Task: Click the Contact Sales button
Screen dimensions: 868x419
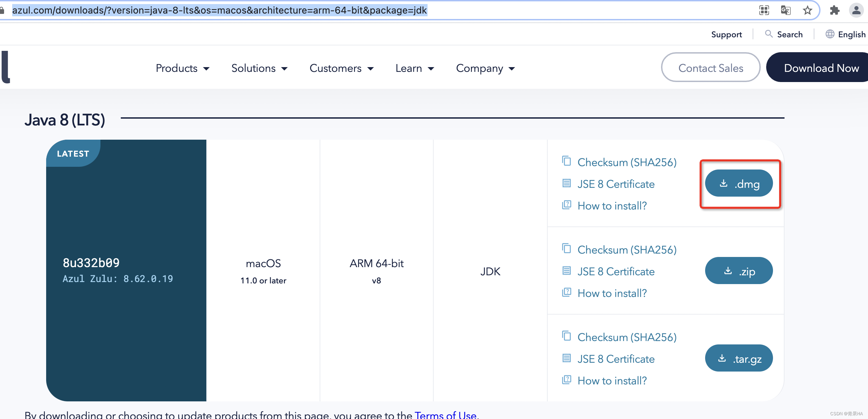Action: click(x=711, y=67)
